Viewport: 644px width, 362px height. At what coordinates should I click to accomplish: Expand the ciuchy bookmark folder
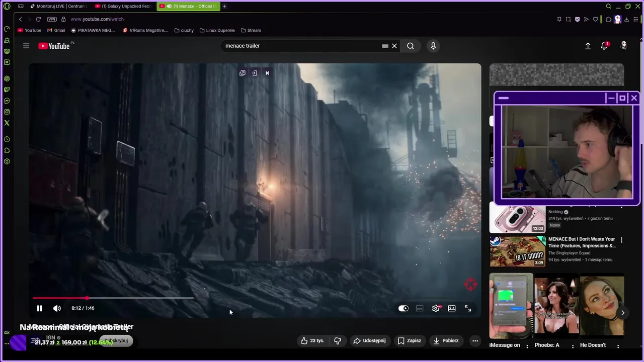click(184, 30)
